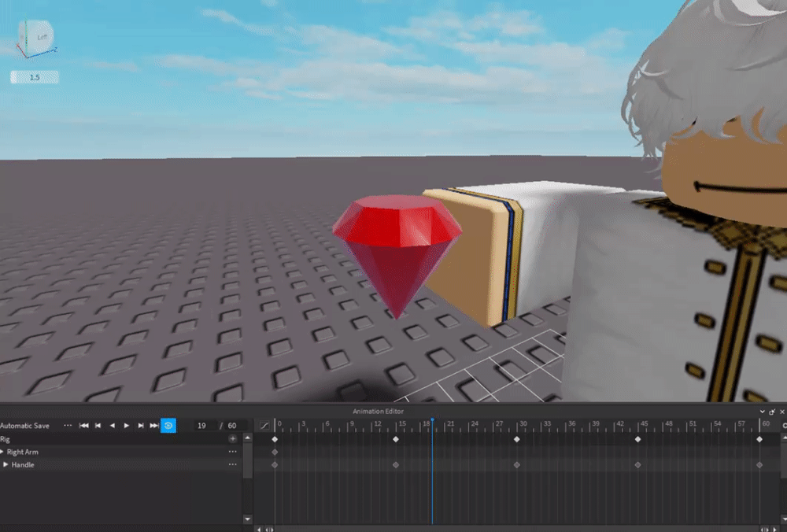Select the Rig summary row label

pos(5,439)
